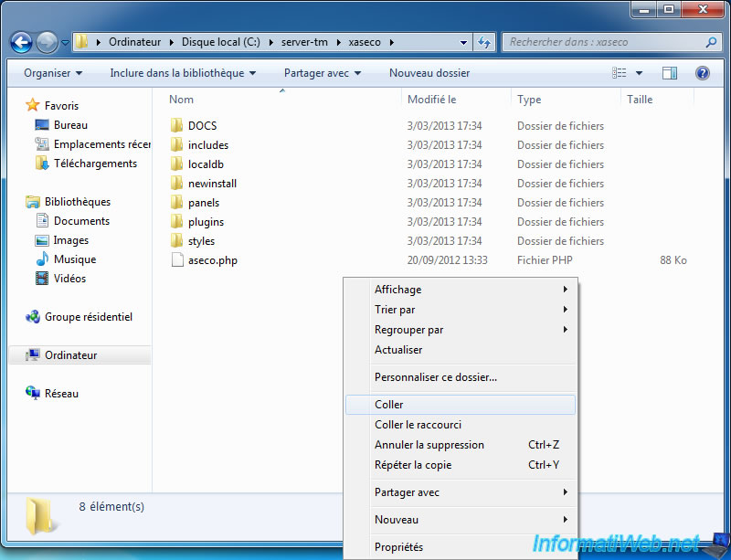731x560 pixels.
Task: Sort by the 'Nom' column header
Action: [181, 100]
